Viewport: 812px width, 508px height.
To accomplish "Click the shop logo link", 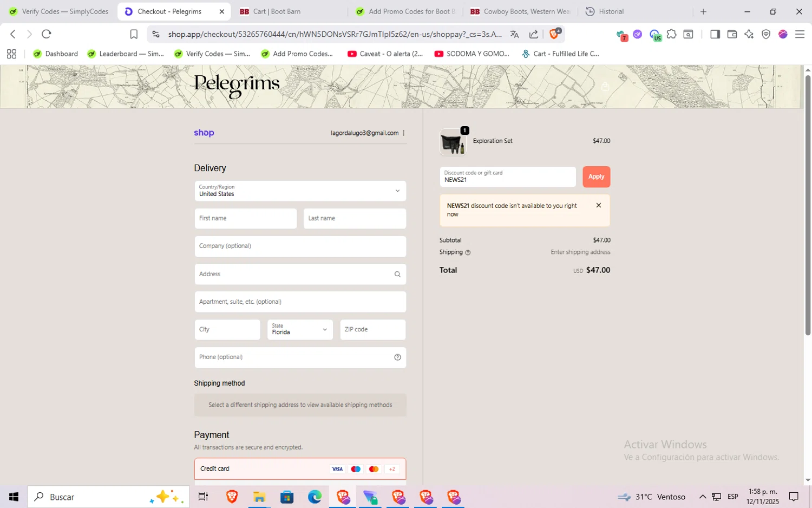I will coord(204,133).
